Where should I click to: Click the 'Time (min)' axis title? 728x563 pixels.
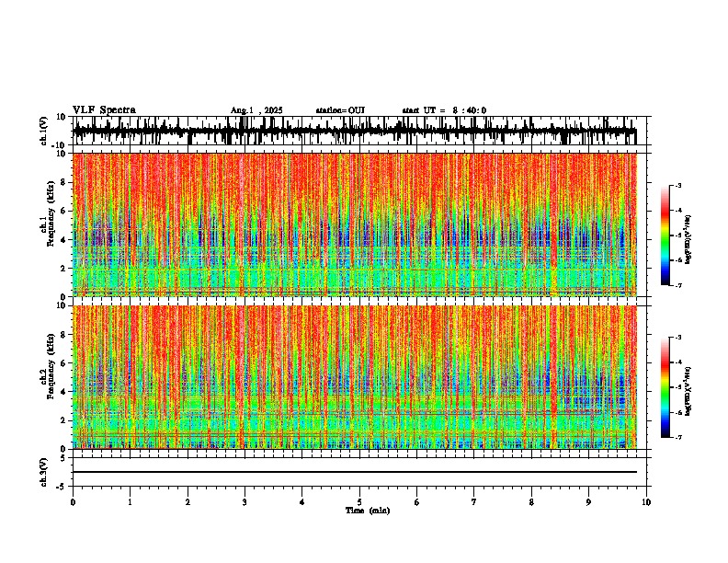point(368,511)
